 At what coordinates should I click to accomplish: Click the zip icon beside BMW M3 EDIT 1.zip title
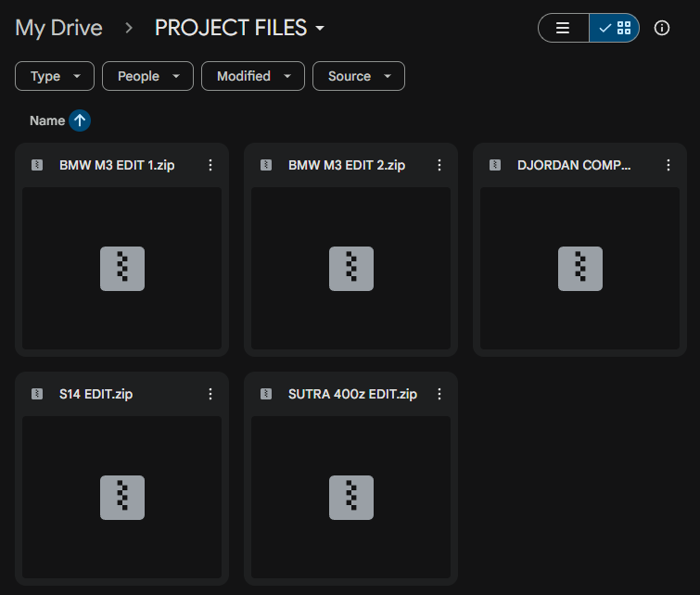(x=37, y=165)
